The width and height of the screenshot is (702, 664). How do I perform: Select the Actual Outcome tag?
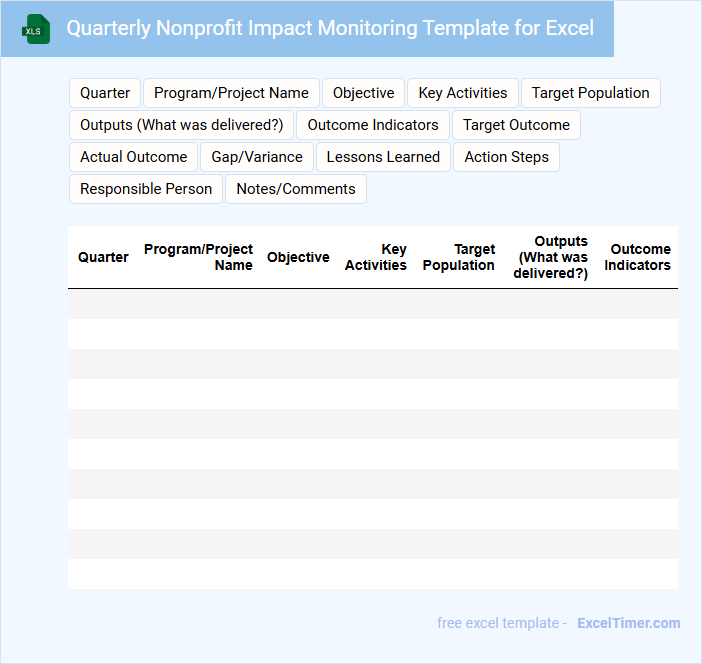pyautogui.click(x=133, y=157)
